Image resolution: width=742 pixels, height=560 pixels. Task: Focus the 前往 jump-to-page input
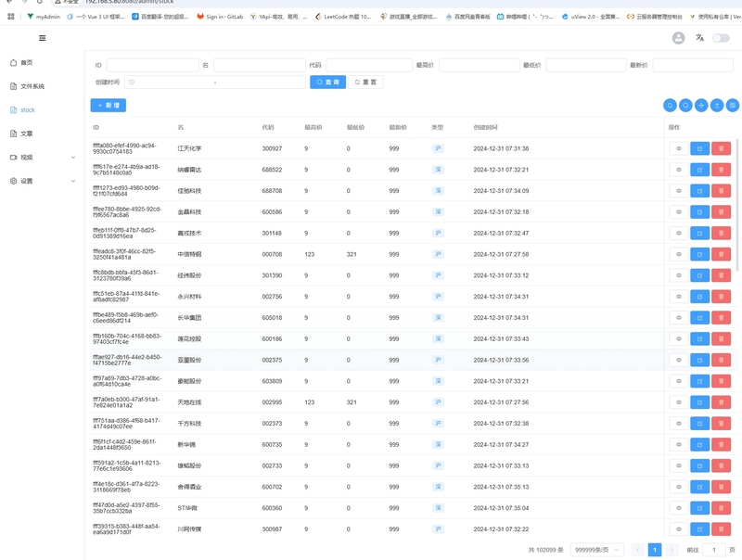coord(713,550)
